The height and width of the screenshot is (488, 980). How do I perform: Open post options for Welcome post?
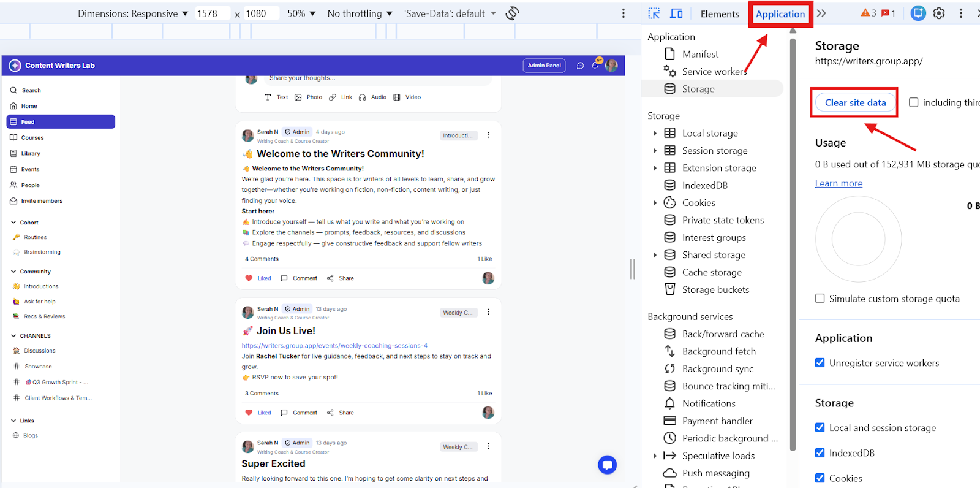488,135
